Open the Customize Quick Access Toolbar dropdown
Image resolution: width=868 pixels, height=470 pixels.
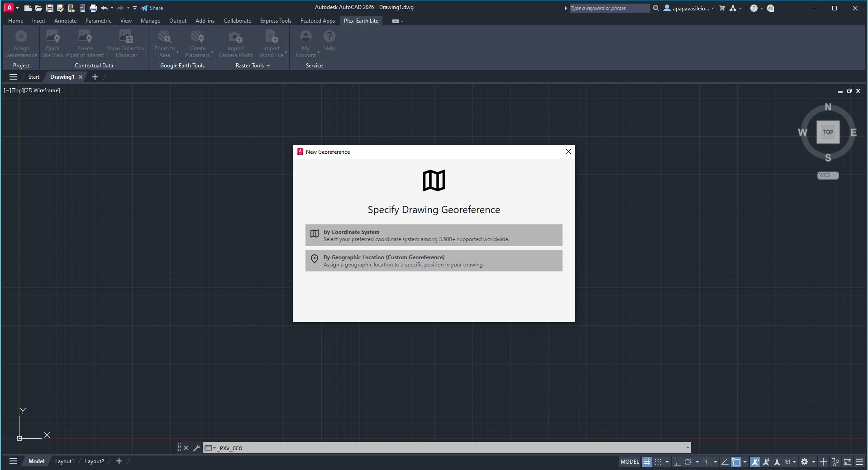135,8
